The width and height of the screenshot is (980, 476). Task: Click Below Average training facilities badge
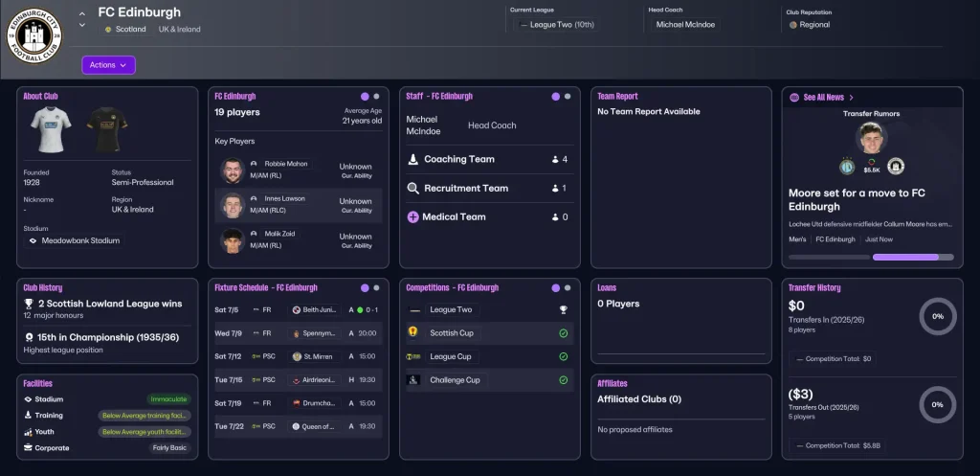click(x=145, y=416)
